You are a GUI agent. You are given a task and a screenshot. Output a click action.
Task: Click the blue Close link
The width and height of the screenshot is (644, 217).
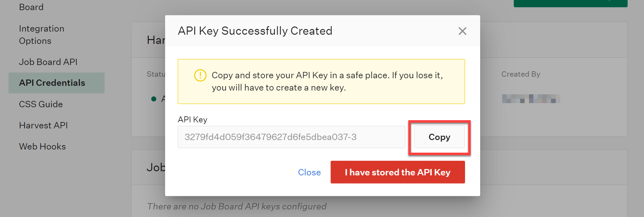(309, 172)
